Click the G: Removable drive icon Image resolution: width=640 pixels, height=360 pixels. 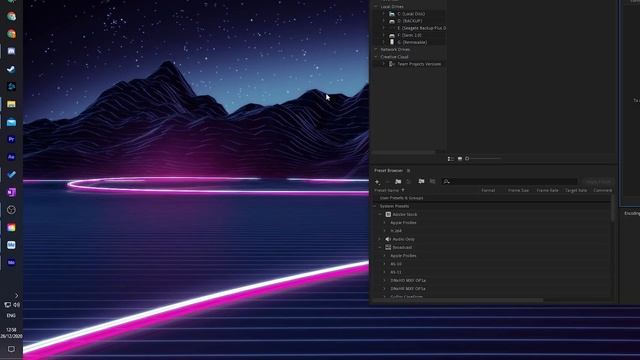[x=392, y=42]
